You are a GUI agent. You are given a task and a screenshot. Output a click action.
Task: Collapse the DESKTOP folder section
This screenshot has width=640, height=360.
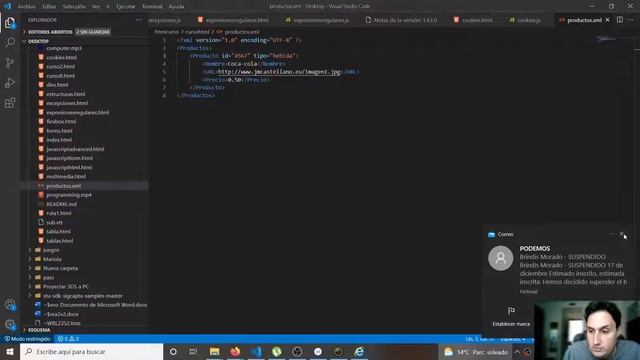(38, 41)
